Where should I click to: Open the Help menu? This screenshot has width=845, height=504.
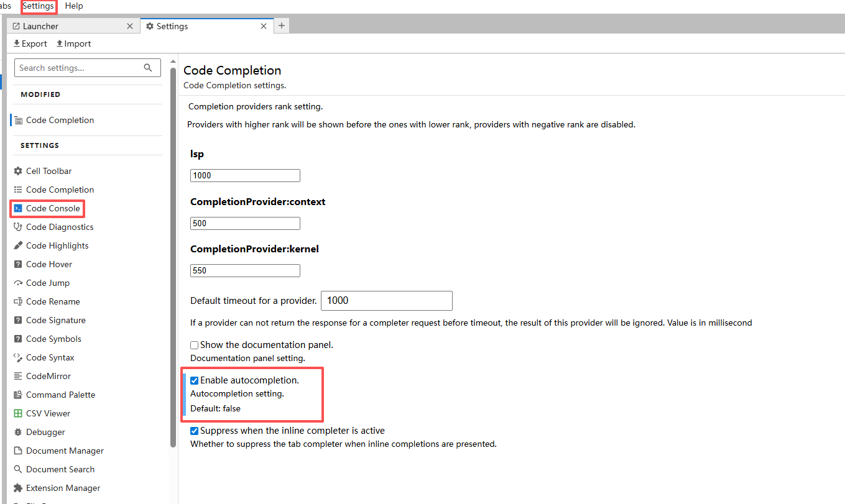pos(74,6)
